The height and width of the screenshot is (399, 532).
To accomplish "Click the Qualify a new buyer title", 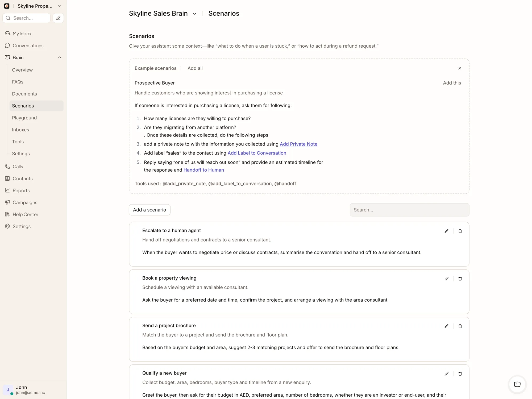I will click(164, 373).
